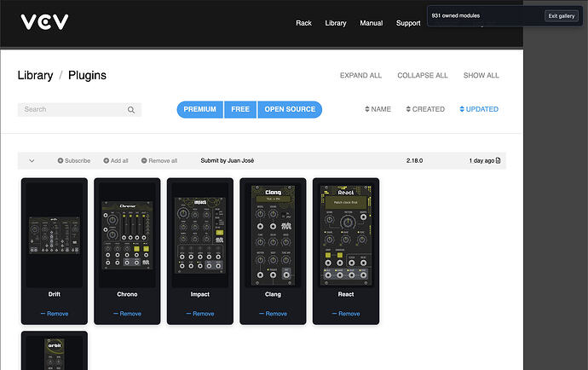Click the Drift module name
Screen dimensions: 588x370
[55, 294]
